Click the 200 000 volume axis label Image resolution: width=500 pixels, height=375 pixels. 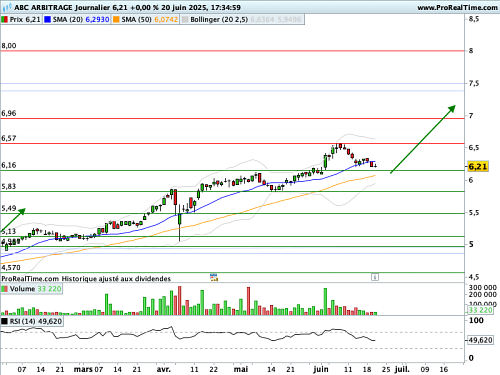tap(483, 294)
